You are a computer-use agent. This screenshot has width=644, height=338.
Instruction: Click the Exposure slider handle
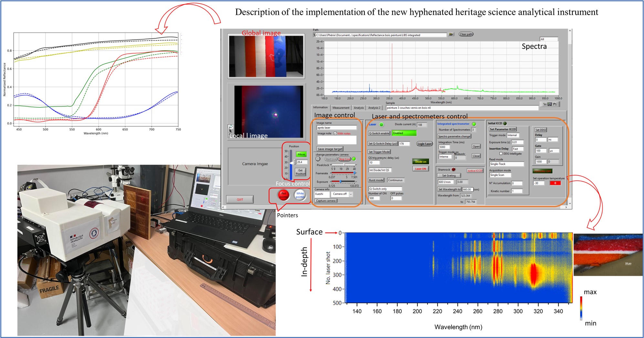tap(340, 182)
